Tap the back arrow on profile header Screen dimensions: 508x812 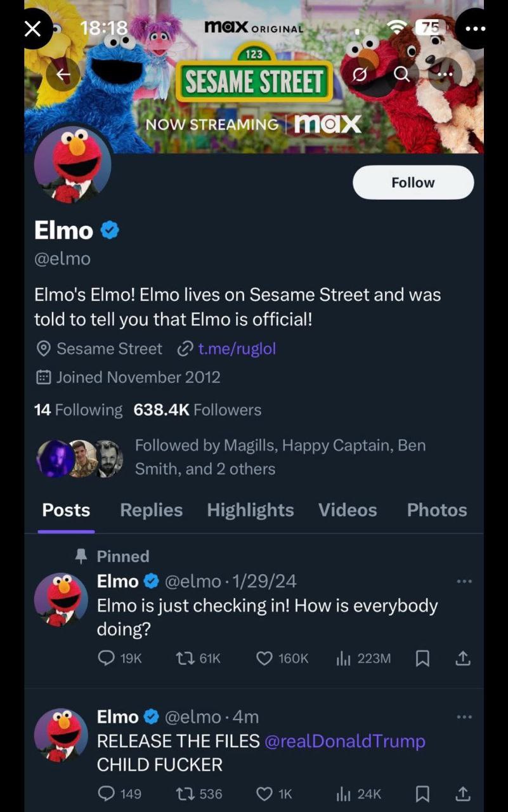(63, 74)
